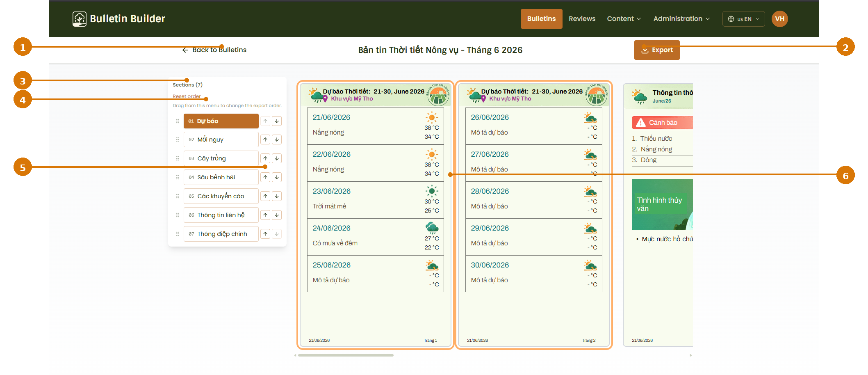Viewport: 868px width, 375px height.
Task: Click the 26/06/2026 forecast row
Action: pyautogui.click(x=534, y=126)
